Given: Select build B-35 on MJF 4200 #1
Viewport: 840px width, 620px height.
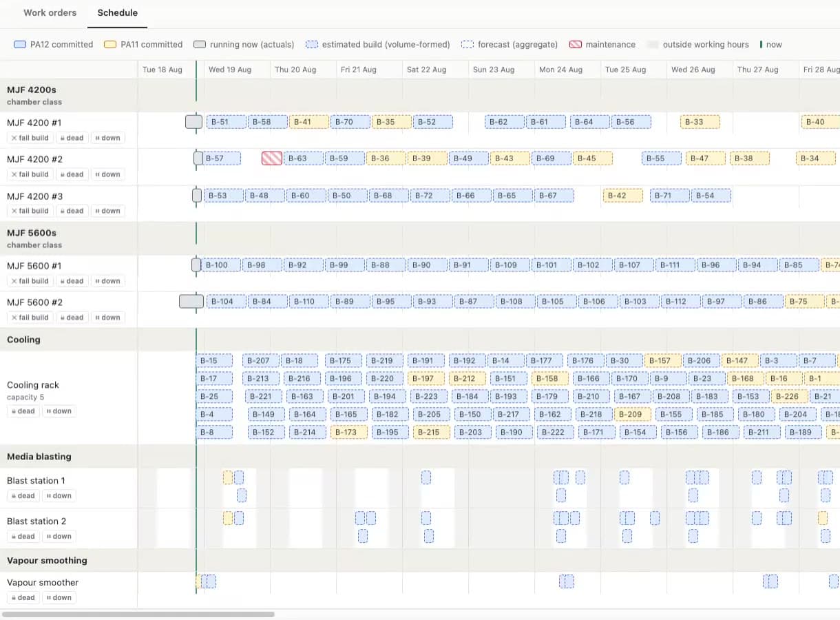Looking at the screenshot, I should [x=392, y=122].
